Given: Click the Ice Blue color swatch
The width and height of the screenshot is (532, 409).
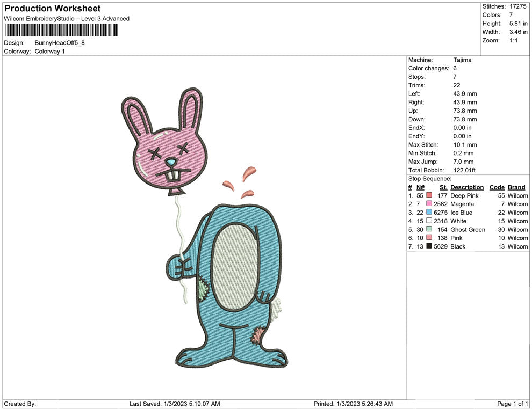Looking at the screenshot, I should 429,212.
